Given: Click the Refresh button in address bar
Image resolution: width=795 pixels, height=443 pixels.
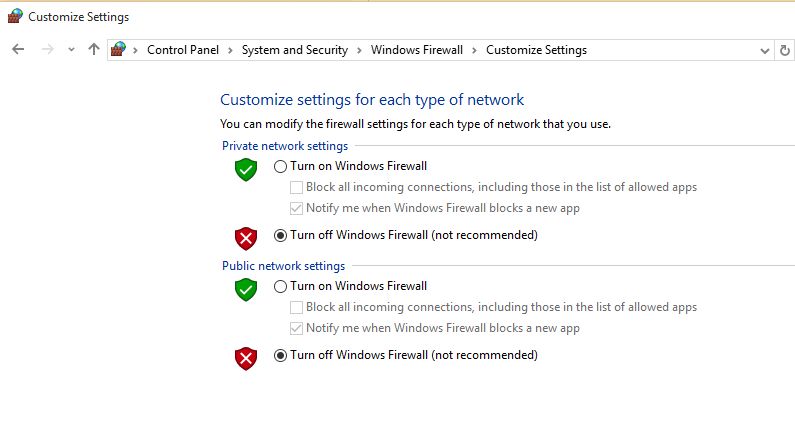Looking at the screenshot, I should tap(785, 50).
